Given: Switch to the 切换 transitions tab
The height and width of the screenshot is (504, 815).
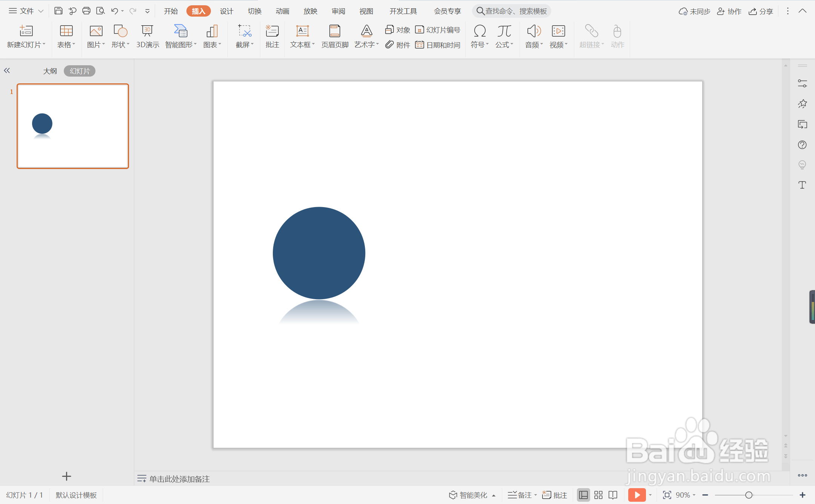Looking at the screenshot, I should [x=255, y=11].
